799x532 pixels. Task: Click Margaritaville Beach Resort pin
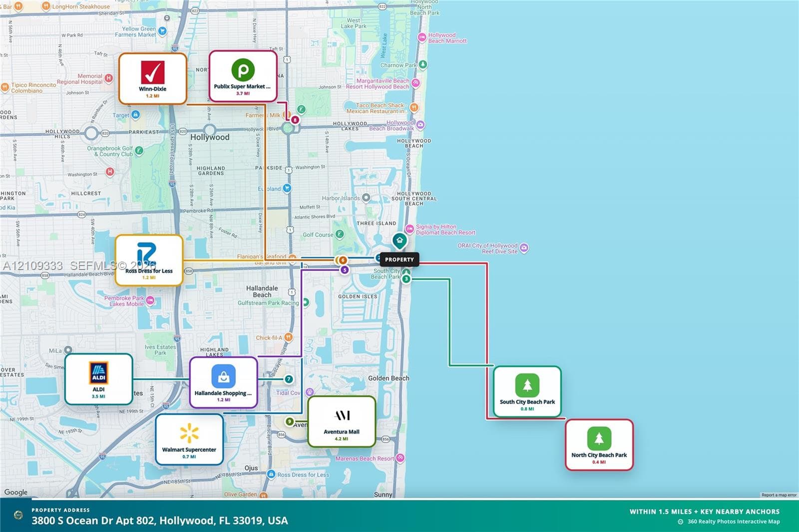(415, 83)
